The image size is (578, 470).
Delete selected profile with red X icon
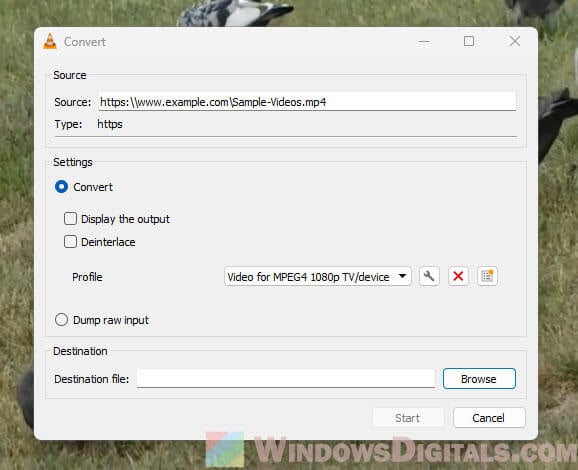tap(458, 276)
